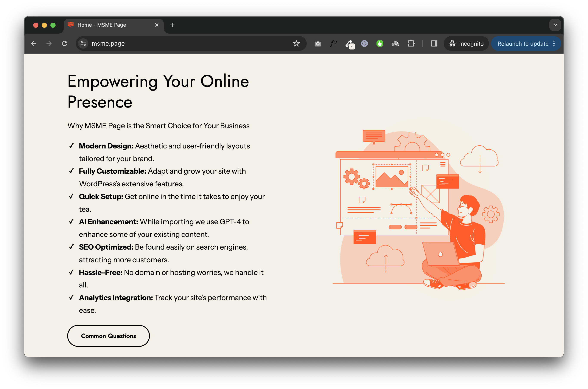Click the camera screenshot extension icon
This screenshot has height=389, width=588.
click(318, 44)
